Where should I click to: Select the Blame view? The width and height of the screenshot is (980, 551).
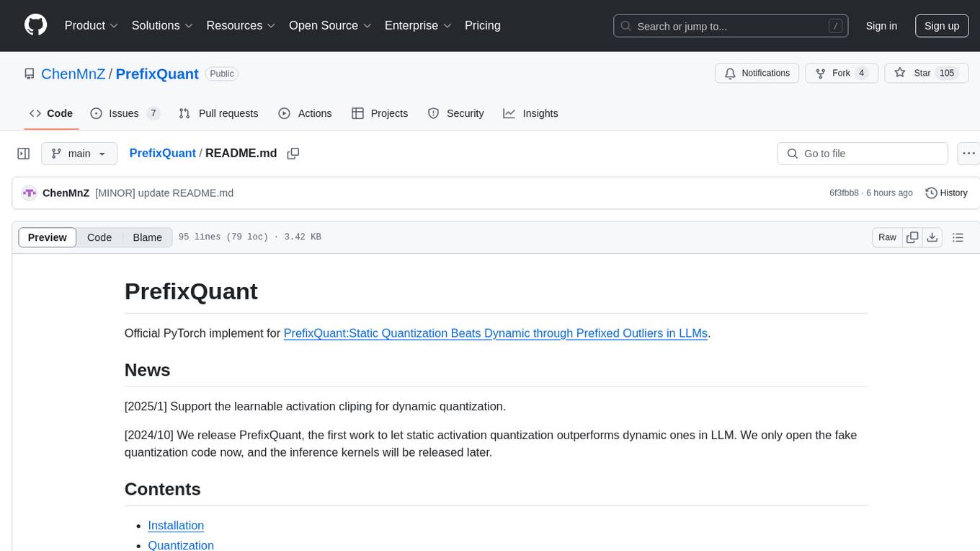click(148, 237)
